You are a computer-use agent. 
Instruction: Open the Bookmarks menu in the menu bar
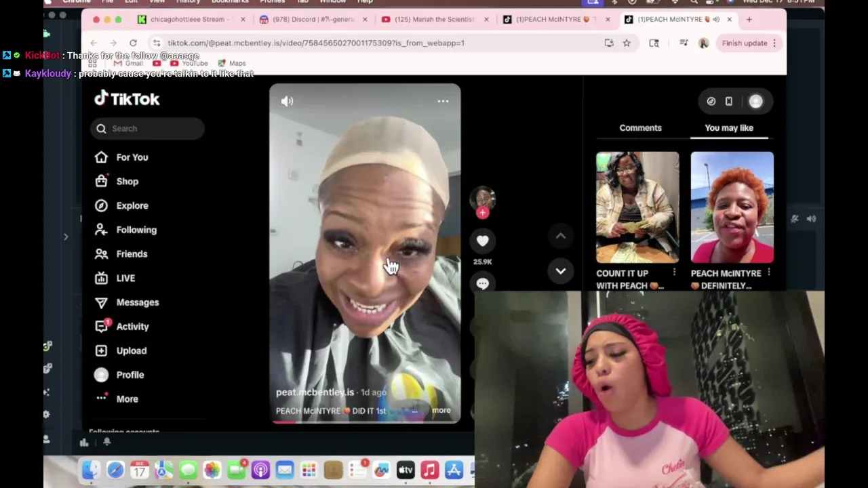click(229, 2)
